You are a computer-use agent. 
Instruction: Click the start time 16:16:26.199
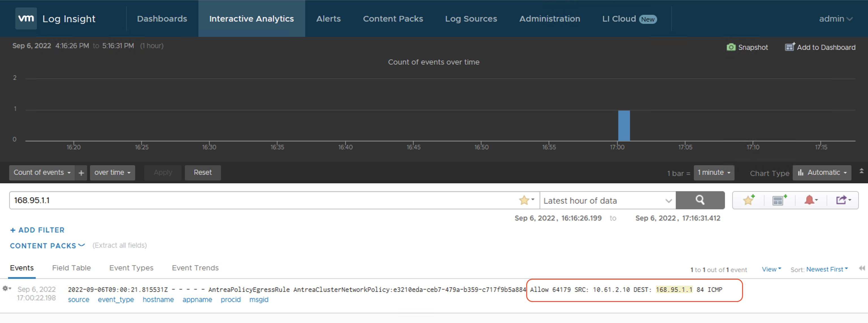[x=581, y=218]
